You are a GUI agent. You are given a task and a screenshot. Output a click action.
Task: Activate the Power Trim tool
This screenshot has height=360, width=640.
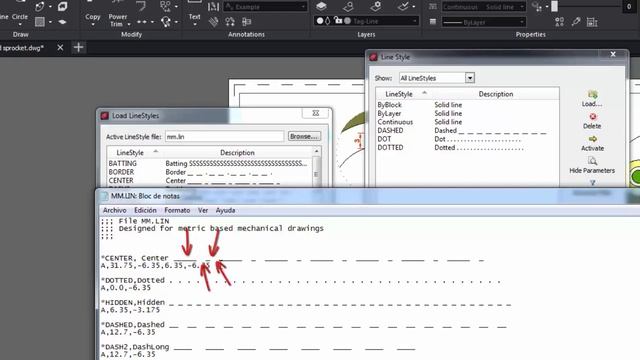click(118, 20)
